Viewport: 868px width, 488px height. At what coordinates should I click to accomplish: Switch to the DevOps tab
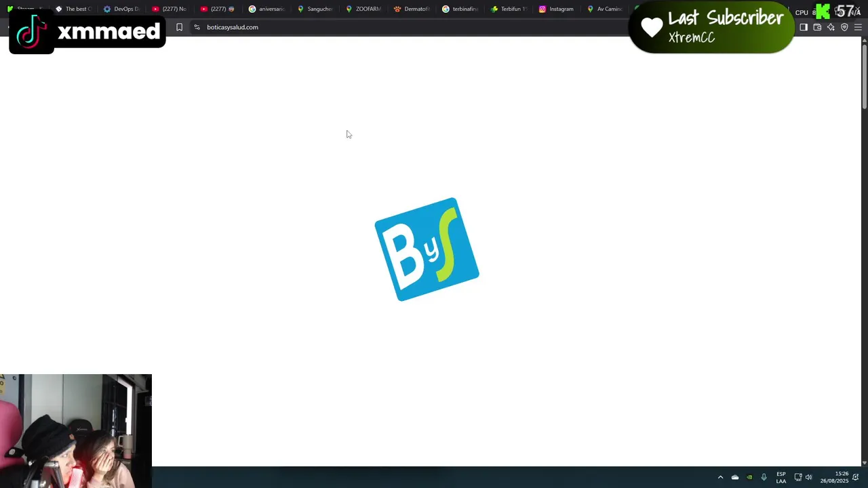click(x=121, y=9)
